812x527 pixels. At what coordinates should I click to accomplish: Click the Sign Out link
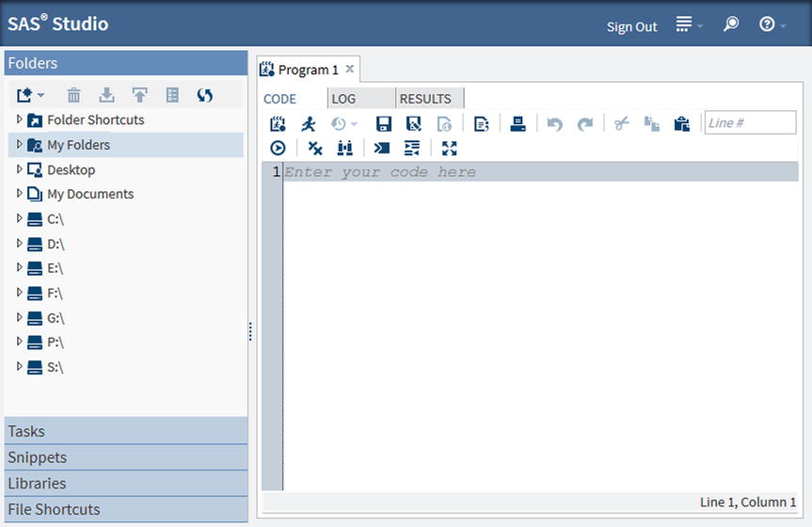tap(631, 26)
